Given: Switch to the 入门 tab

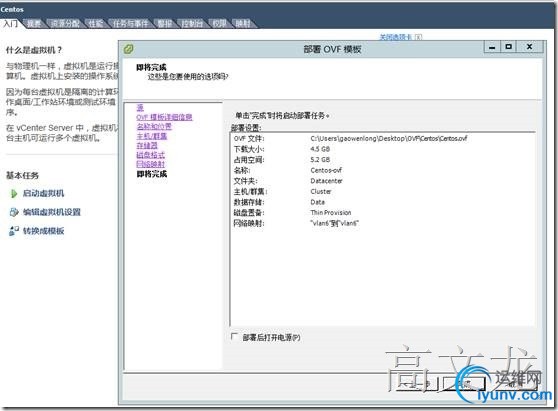Looking at the screenshot, I should pos(11,23).
